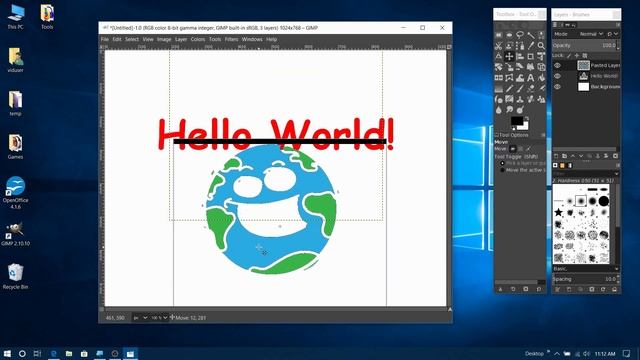Select the Blur/Sharpen droplet tool
The width and height of the screenshot is (640, 360).
coord(499,110)
